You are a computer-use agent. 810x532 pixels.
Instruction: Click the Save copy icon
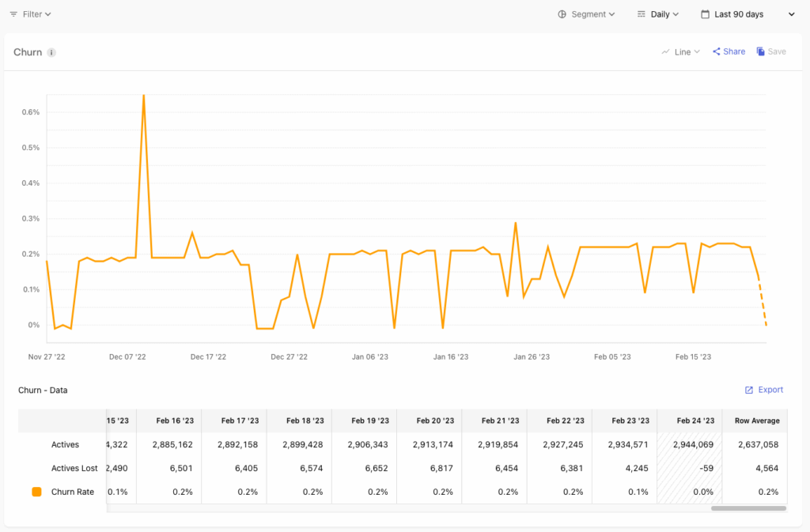point(760,51)
